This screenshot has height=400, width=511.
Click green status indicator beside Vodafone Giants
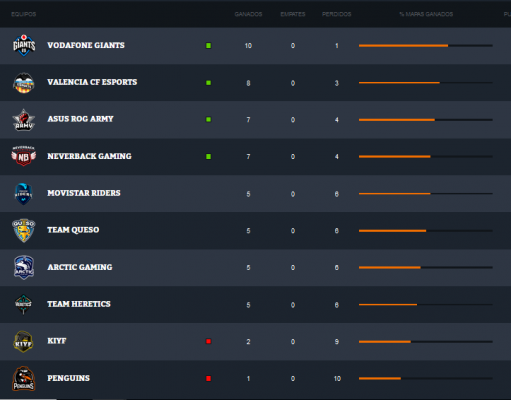click(208, 46)
